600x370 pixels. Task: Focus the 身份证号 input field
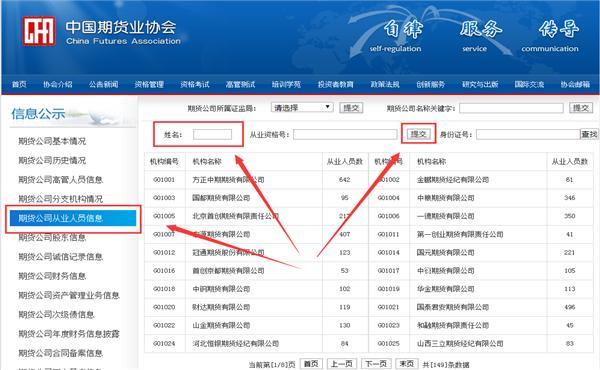click(528, 134)
